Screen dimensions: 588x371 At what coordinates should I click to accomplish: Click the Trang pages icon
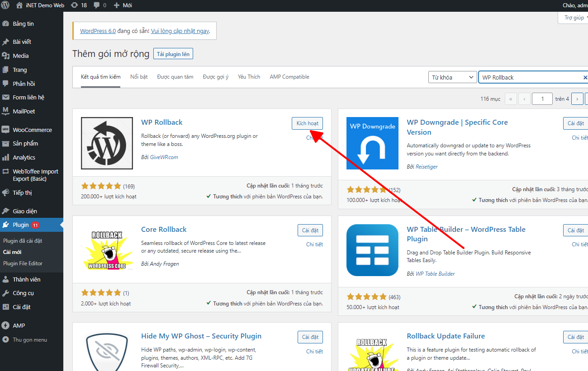(6, 70)
